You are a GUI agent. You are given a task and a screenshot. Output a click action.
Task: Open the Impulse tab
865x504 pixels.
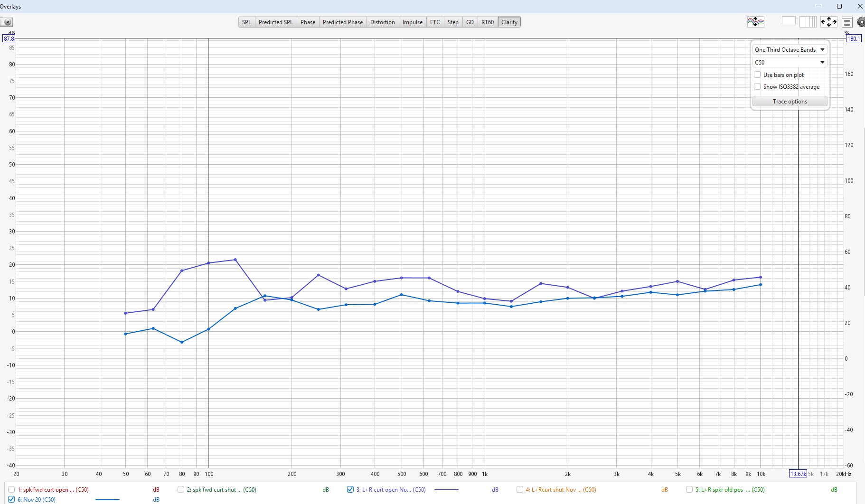[x=412, y=22]
